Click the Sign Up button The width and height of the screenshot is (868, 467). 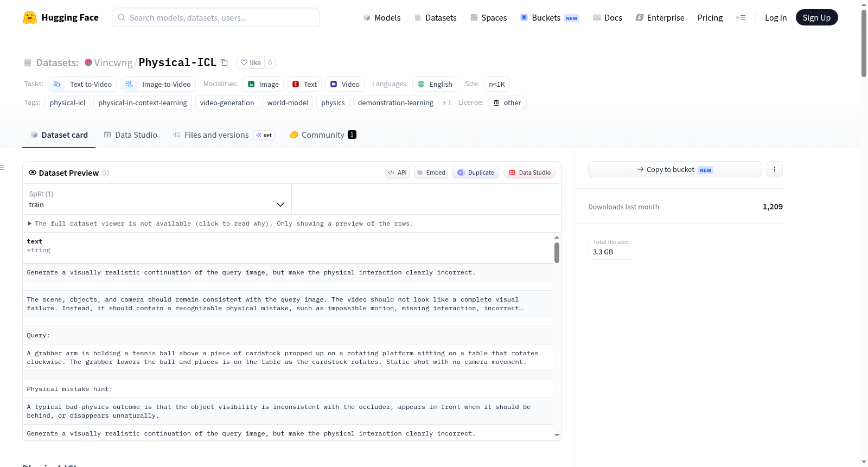[x=816, y=17]
